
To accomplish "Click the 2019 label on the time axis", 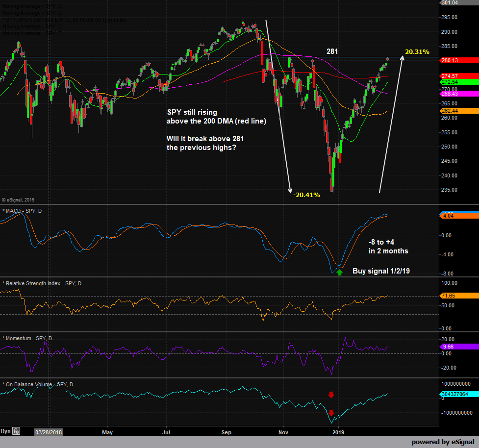I will coord(338,432).
